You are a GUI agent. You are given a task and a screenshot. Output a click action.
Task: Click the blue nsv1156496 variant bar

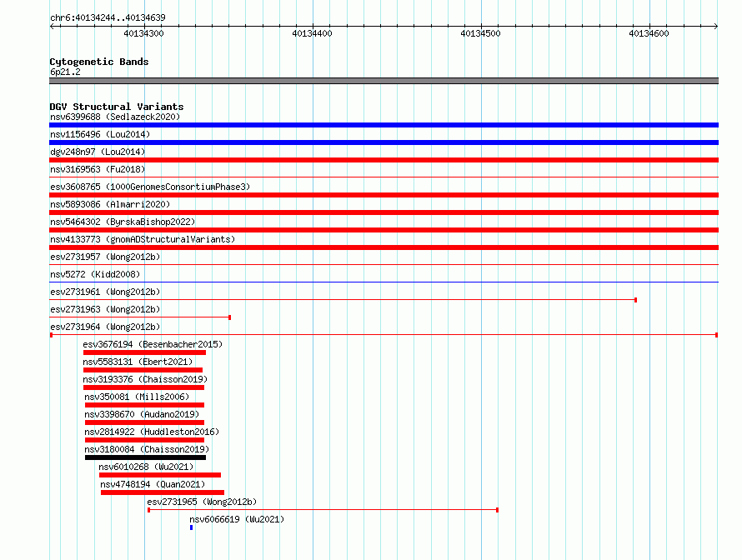[384, 142]
